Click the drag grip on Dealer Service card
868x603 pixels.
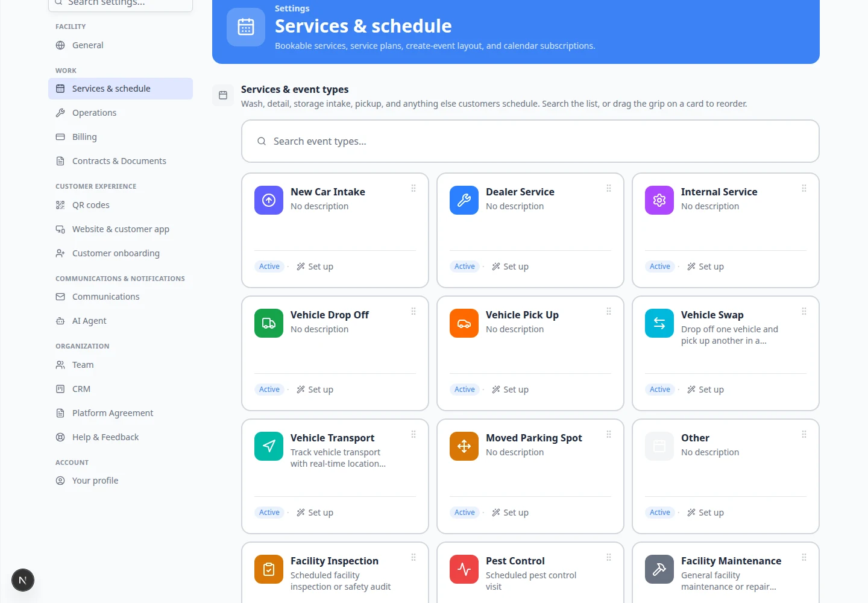609,188
